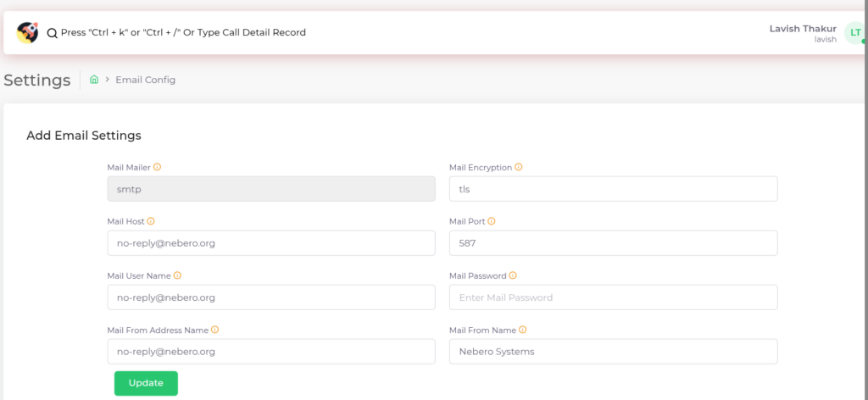The width and height of the screenshot is (868, 400).
Task: Click the Mail From Name info icon
Action: click(522, 330)
